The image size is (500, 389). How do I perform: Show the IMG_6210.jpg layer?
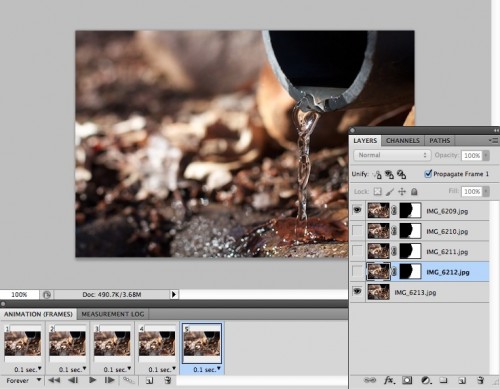click(x=357, y=230)
